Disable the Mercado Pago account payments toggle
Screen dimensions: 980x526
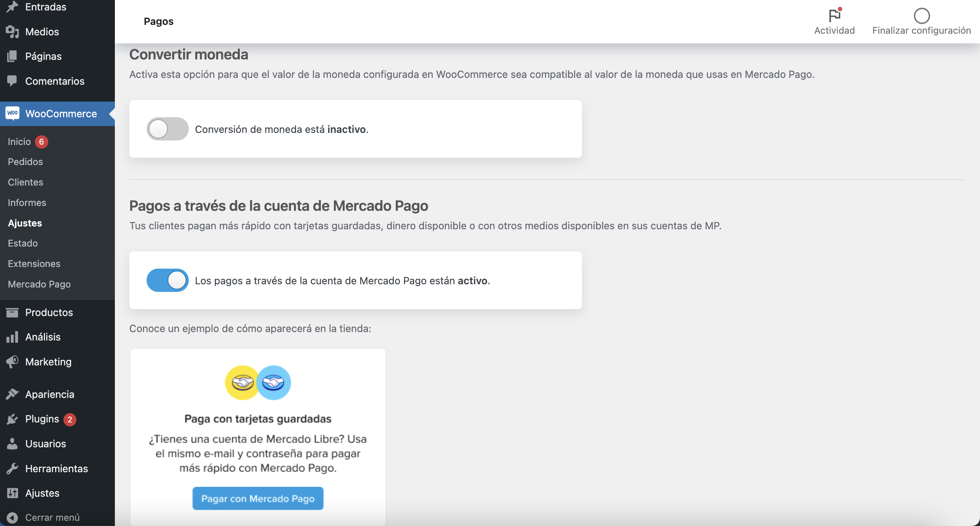pos(167,280)
